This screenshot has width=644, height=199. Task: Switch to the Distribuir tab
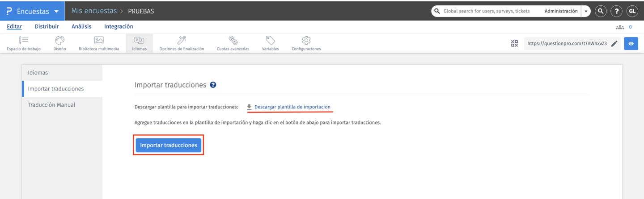point(47,27)
